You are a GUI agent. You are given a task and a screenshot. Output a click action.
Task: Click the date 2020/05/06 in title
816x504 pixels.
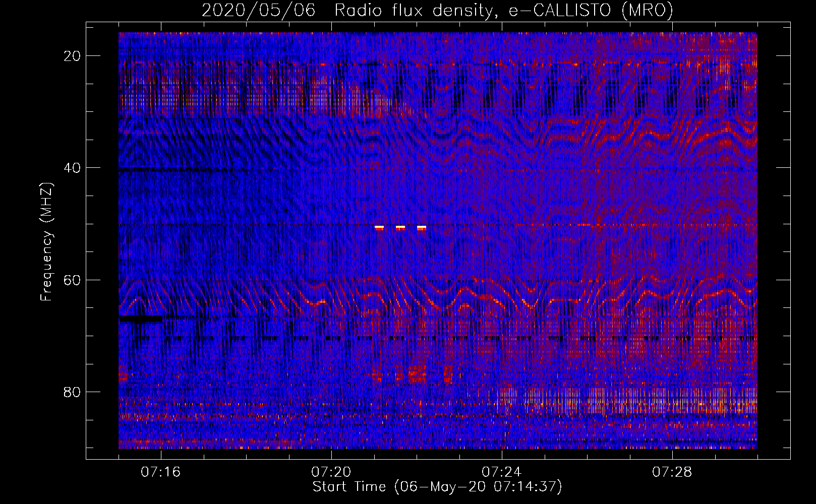(259, 10)
